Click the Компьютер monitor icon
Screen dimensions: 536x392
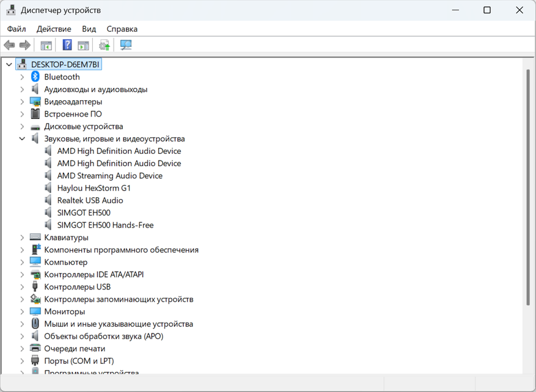click(35, 262)
